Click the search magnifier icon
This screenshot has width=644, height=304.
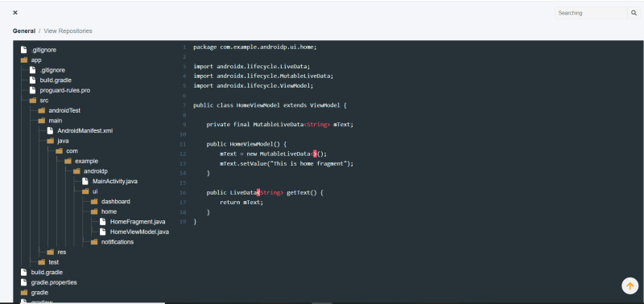point(634,13)
